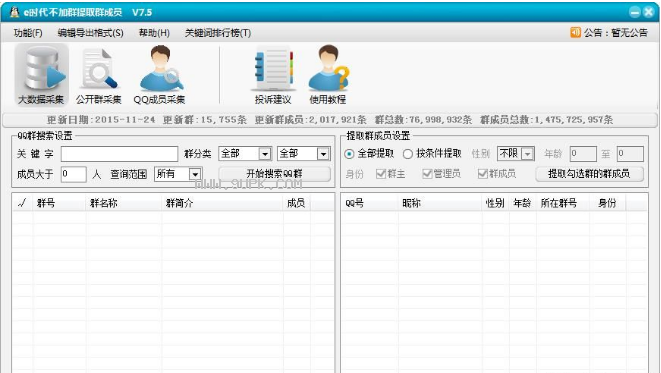Viewport: 661px width, 373px height.
Task: Click the penguin app icon in title bar
Action: point(14,12)
